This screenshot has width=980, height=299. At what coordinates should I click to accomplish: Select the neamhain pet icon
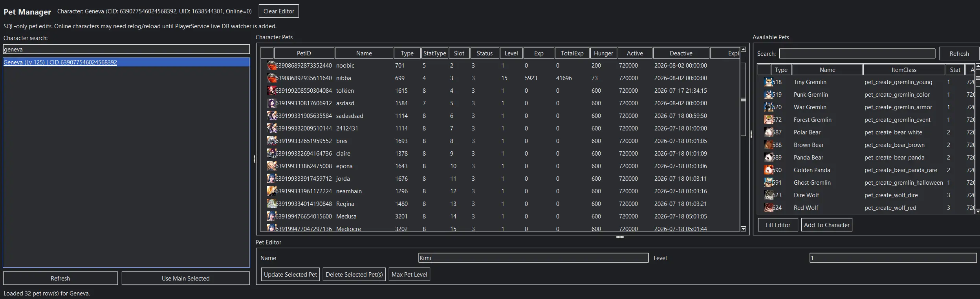tap(271, 191)
